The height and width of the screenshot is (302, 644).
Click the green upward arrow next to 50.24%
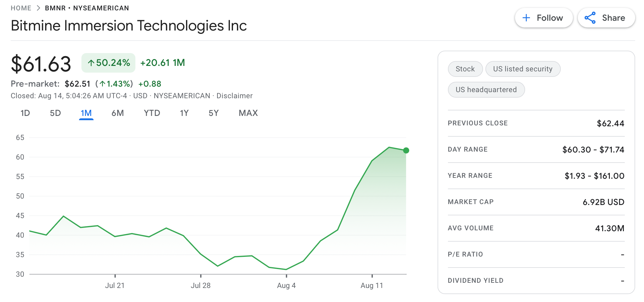(x=91, y=63)
